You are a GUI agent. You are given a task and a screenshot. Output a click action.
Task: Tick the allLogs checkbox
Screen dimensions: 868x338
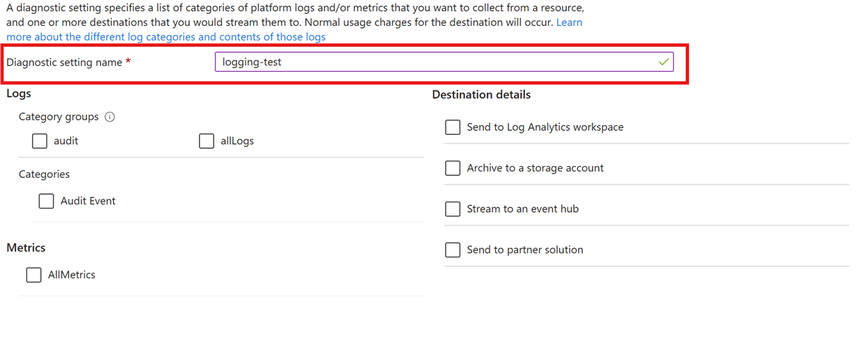click(207, 141)
